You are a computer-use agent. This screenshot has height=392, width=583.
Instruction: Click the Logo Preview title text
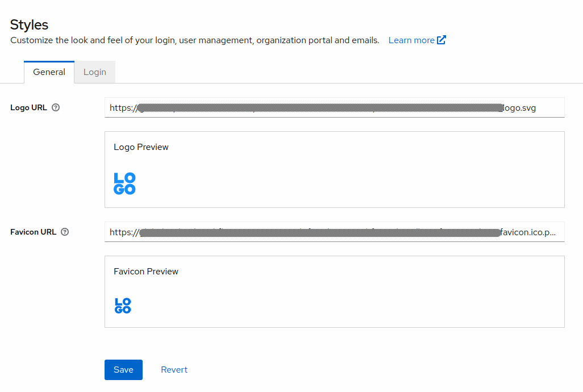[x=141, y=147]
